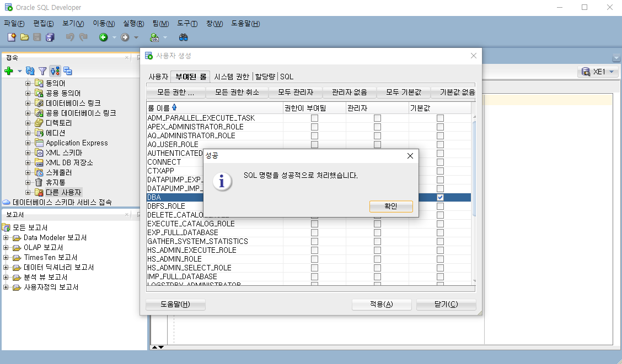Open the SQL Worksheet toolbar icon
The height and width of the screenshot is (364, 622).
coord(154,37)
